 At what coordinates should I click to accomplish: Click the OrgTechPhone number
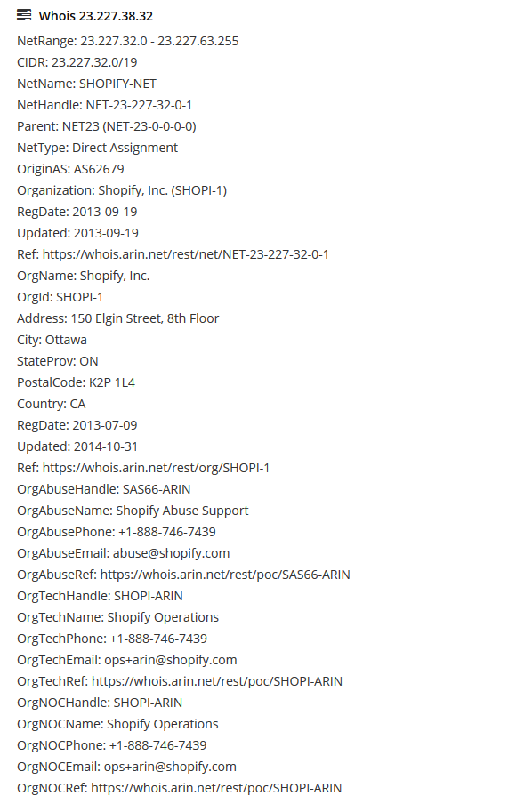(158, 639)
